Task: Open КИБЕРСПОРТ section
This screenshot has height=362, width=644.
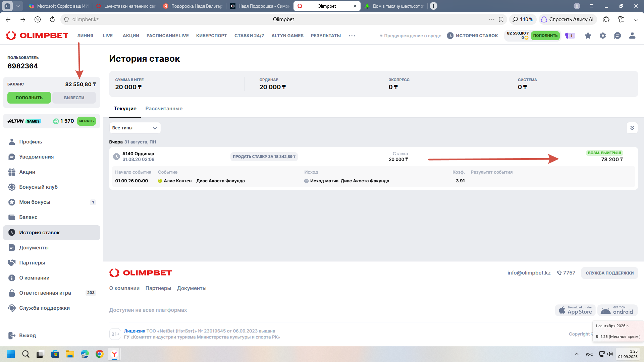Action: click(x=212, y=36)
